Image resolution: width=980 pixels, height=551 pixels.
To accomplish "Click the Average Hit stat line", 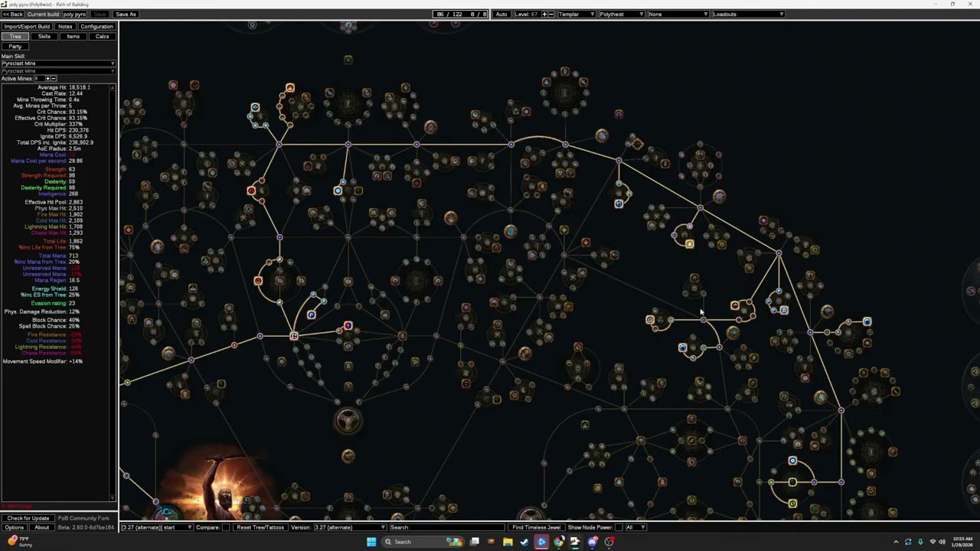I will click(64, 87).
